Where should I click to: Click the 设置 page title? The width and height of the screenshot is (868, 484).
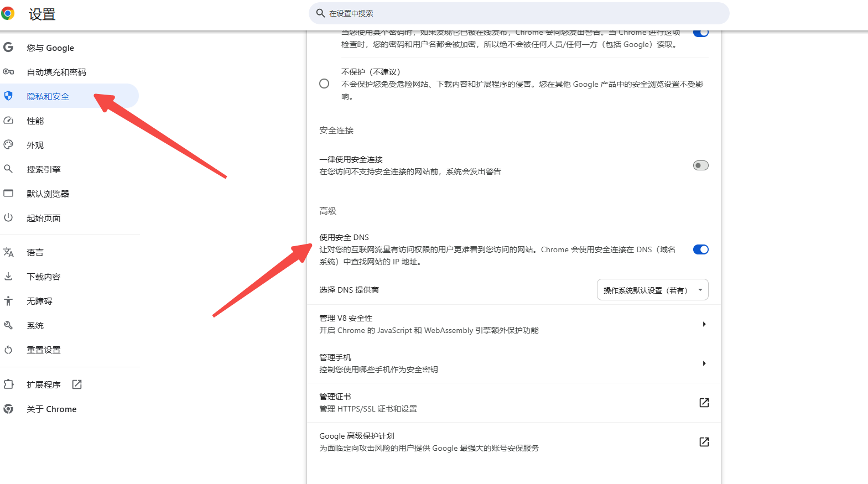[x=42, y=14]
